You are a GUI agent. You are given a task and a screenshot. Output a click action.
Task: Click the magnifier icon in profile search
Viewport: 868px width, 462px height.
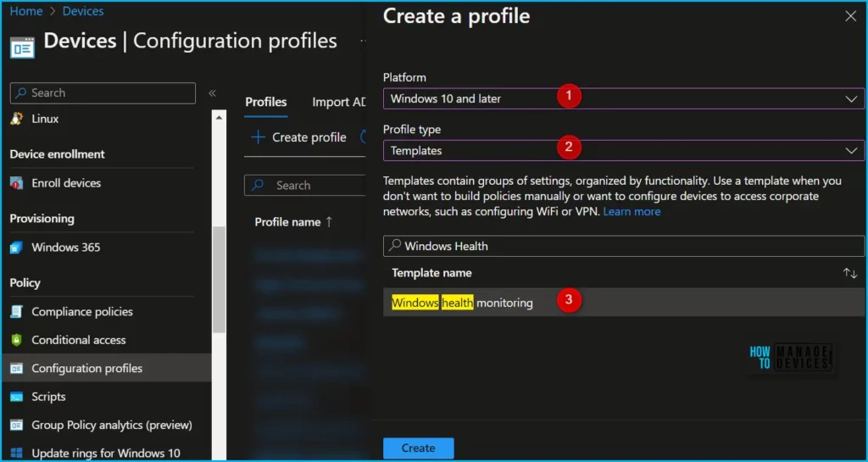point(258,186)
